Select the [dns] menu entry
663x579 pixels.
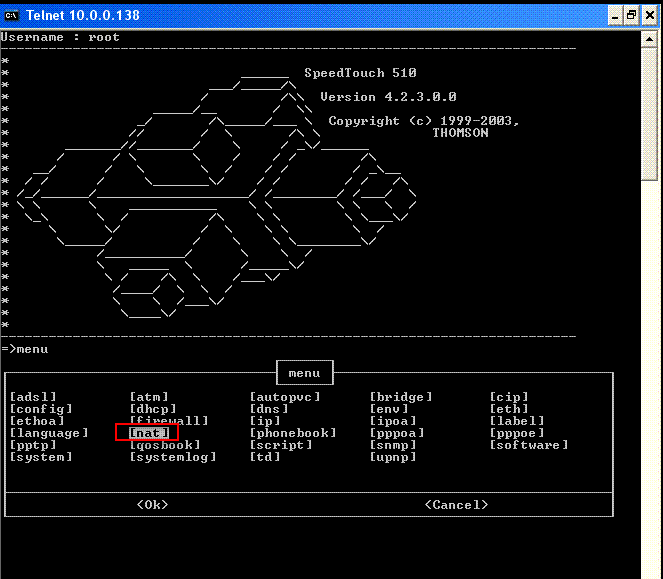[x=269, y=409]
